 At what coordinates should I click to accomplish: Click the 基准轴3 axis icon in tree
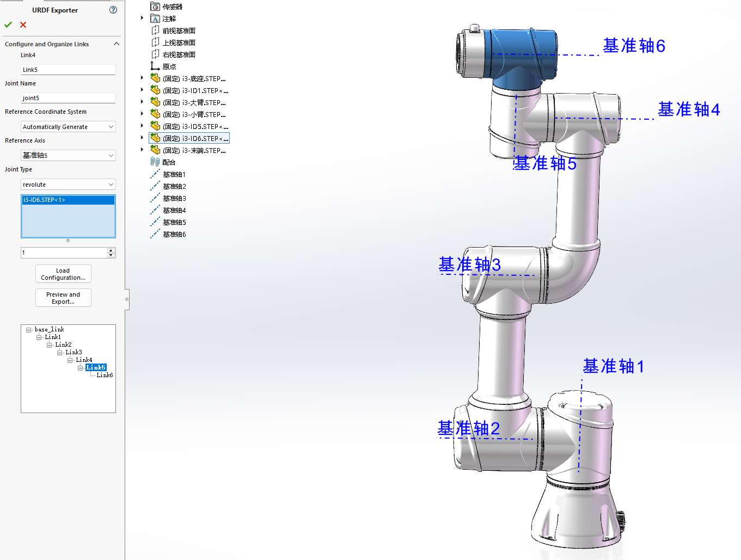[x=155, y=198]
